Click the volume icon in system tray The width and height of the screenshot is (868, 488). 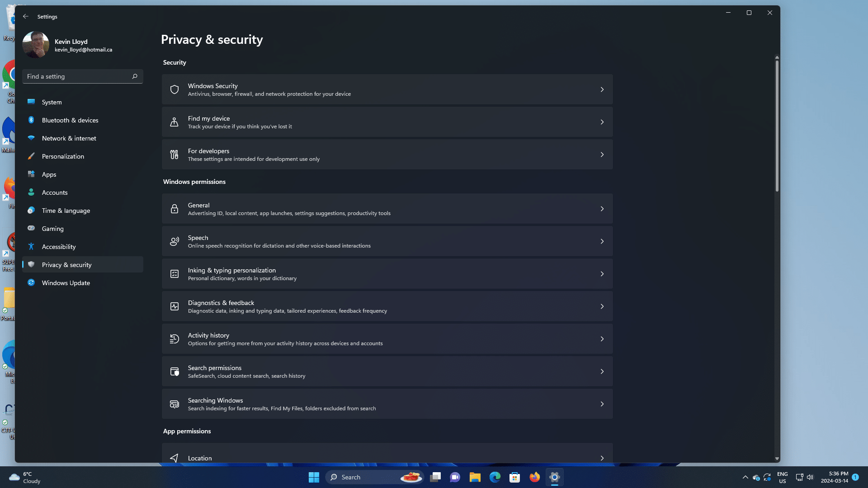click(810, 477)
